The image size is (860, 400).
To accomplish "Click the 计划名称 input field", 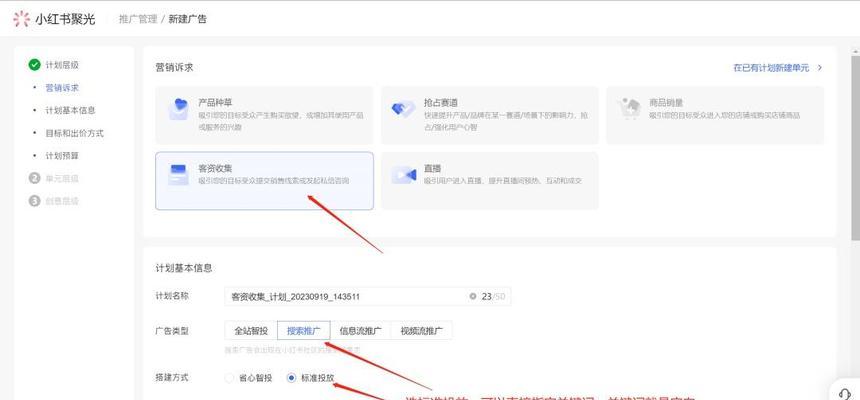I will (x=368, y=296).
